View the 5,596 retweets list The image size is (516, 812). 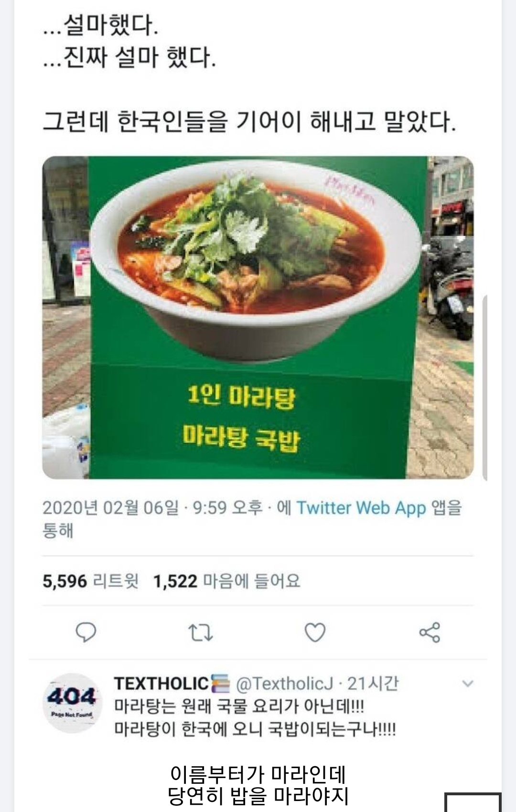[x=90, y=581]
